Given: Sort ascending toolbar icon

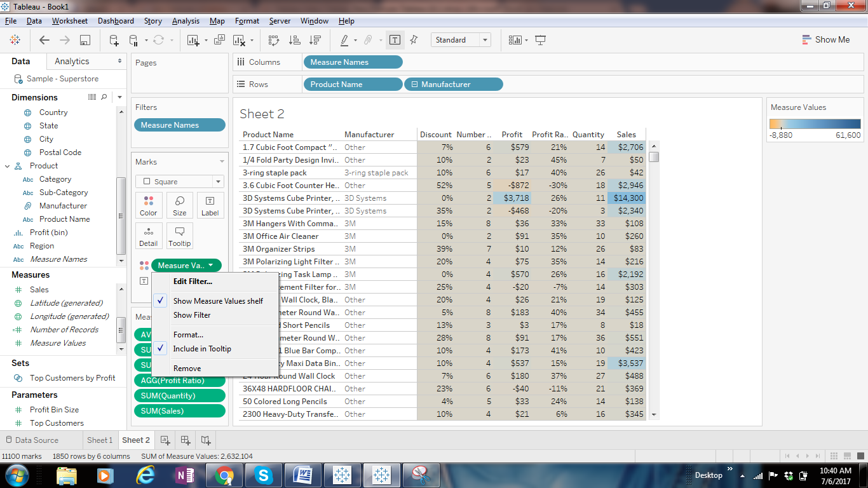Looking at the screenshot, I should click(294, 40).
